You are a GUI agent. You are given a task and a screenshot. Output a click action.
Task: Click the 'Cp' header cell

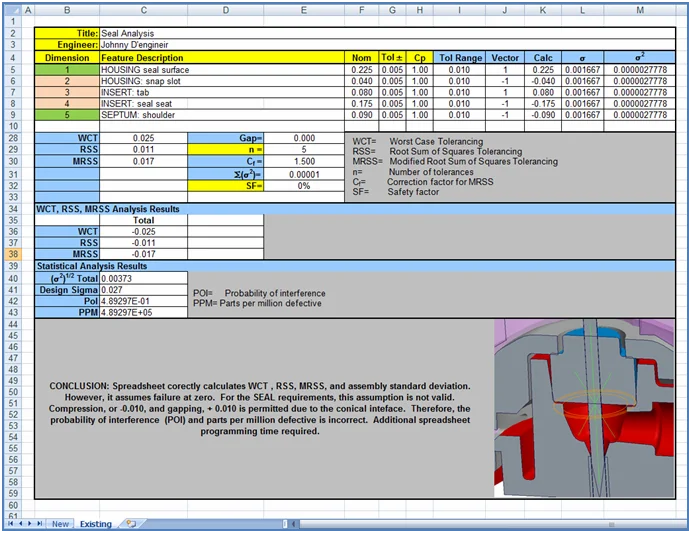tap(420, 58)
